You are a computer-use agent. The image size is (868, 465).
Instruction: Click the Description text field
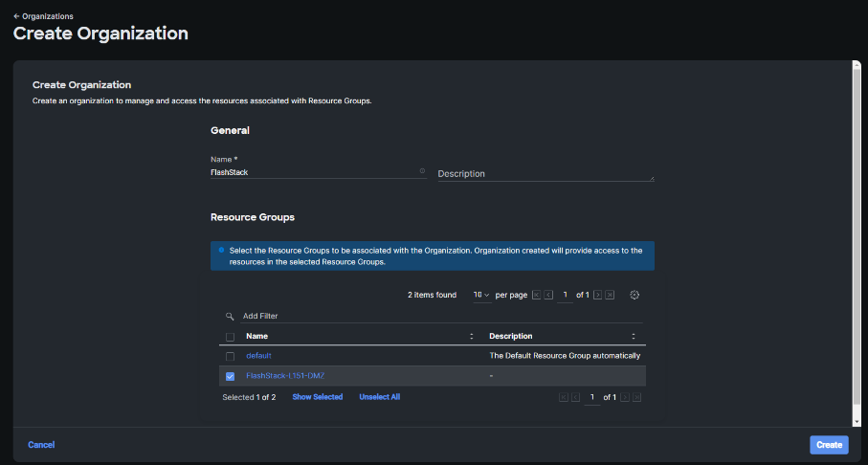click(x=545, y=174)
